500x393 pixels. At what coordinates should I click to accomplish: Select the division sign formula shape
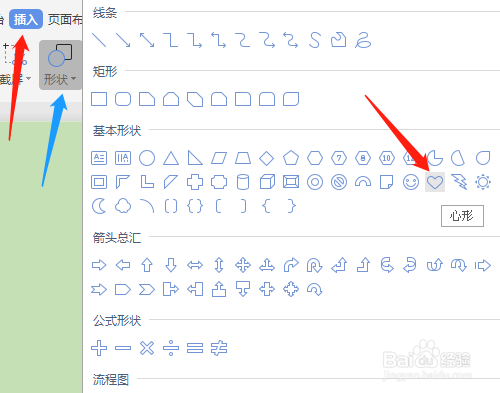pos(171,348)
